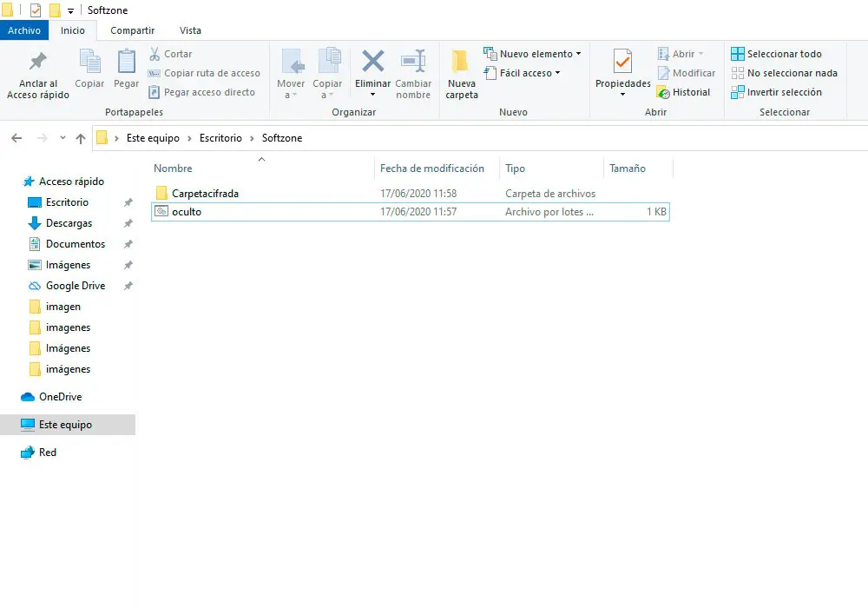Expand chevron after Este equipo breadcrumb
The image size is (868, 608).
coord(188,138)
